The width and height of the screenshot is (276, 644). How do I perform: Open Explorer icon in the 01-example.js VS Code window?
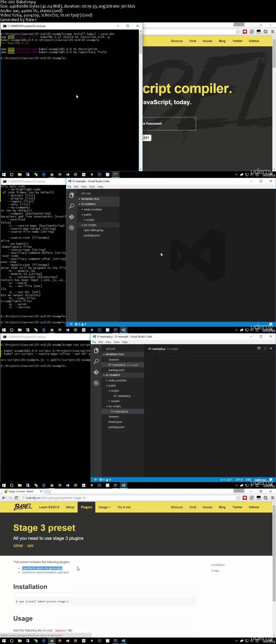96,351
